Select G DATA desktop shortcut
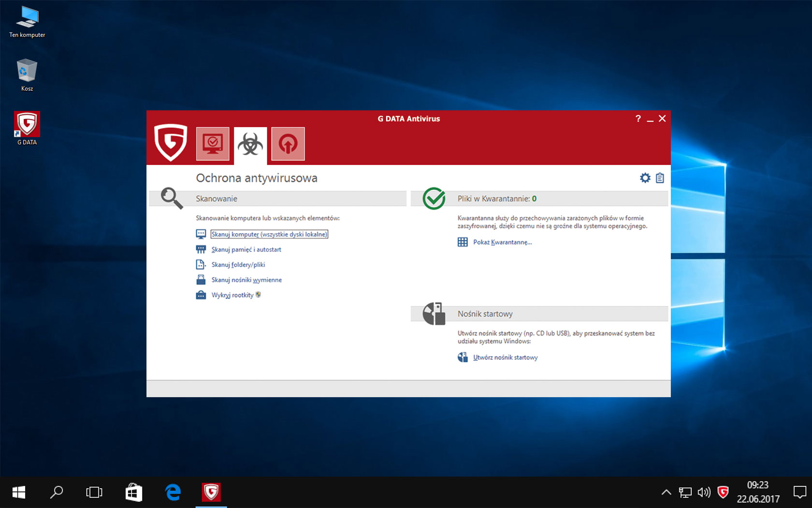The height and width of the screenshot is (508, 812). click(x=27, y=128)
